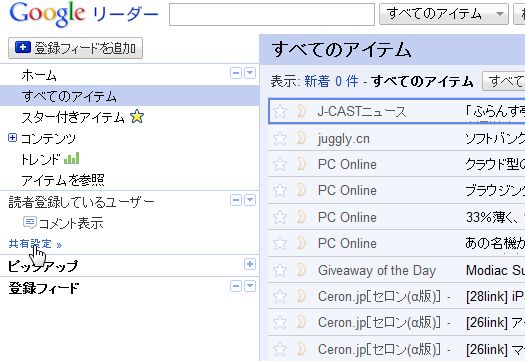Star the J-CASTニュース item
The image size is (525, 361).
pyautogui.click(x=280, y=111)
